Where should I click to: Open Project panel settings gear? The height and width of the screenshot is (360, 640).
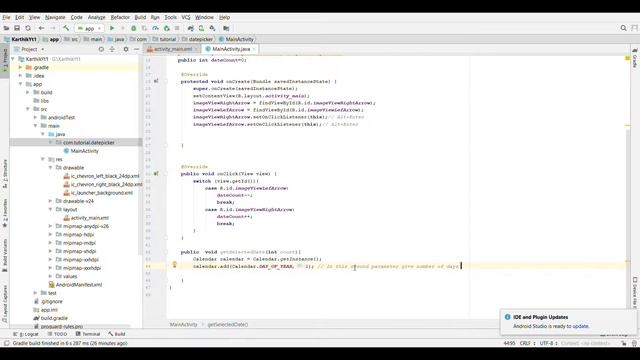coord(126,49)
